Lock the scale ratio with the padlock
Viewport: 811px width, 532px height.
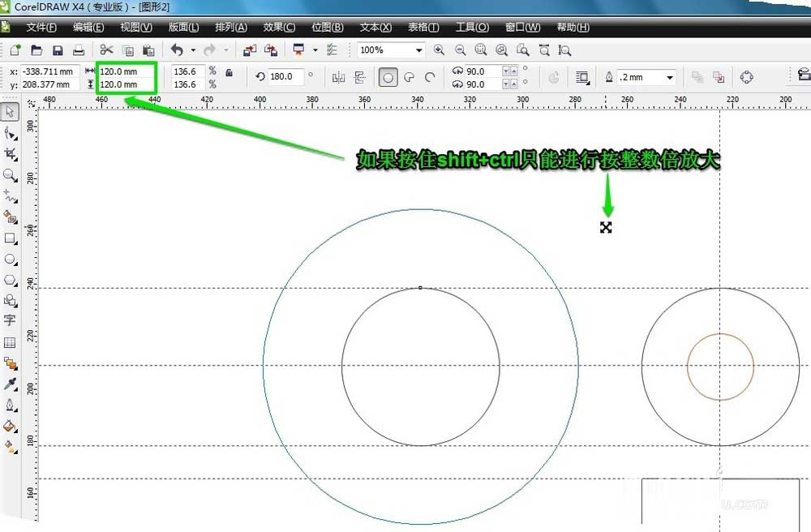point(230,73)
